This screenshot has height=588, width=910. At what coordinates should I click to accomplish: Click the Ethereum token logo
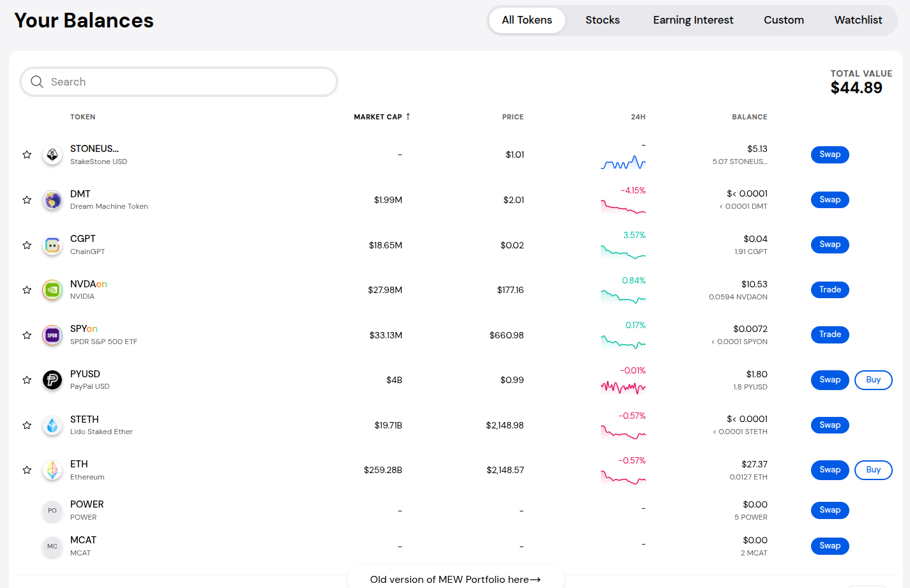(x=52, y=470)
